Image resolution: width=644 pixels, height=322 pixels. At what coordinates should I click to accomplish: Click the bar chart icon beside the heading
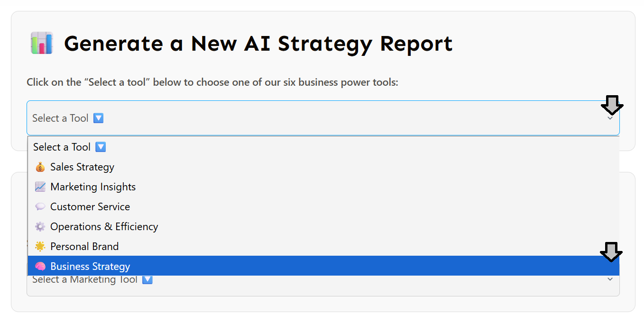click(42, 43)
